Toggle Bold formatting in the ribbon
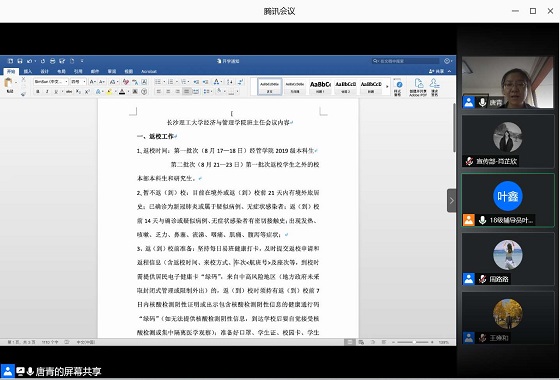This screenshot has width=560, height=380. tap(38, 92)
